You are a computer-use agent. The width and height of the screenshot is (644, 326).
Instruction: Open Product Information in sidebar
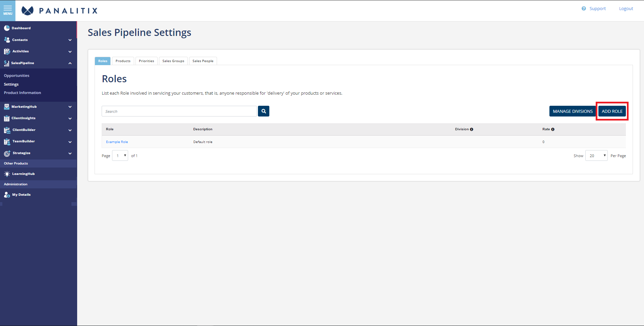(x=22, y=93)
